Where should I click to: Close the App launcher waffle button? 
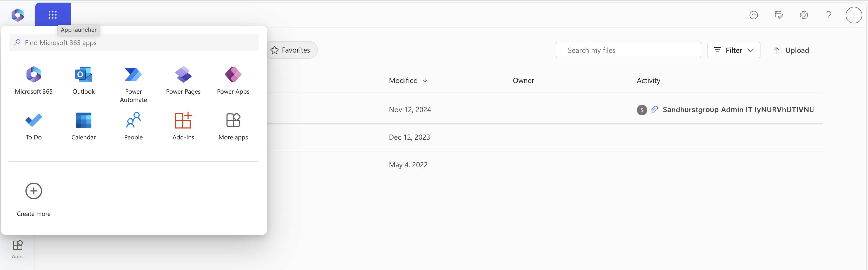pos(53,15)
